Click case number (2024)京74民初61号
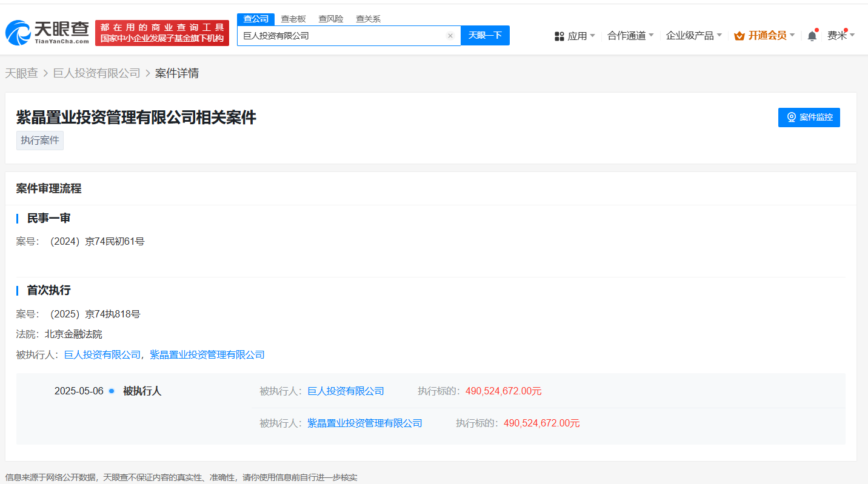 (x=97, y=242)
